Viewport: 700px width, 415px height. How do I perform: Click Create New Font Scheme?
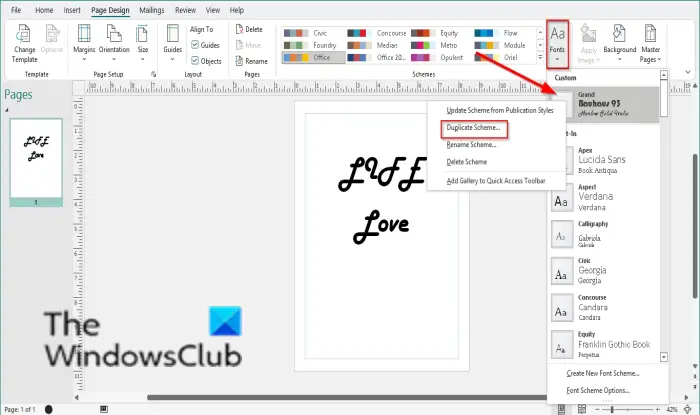[603, 373]
